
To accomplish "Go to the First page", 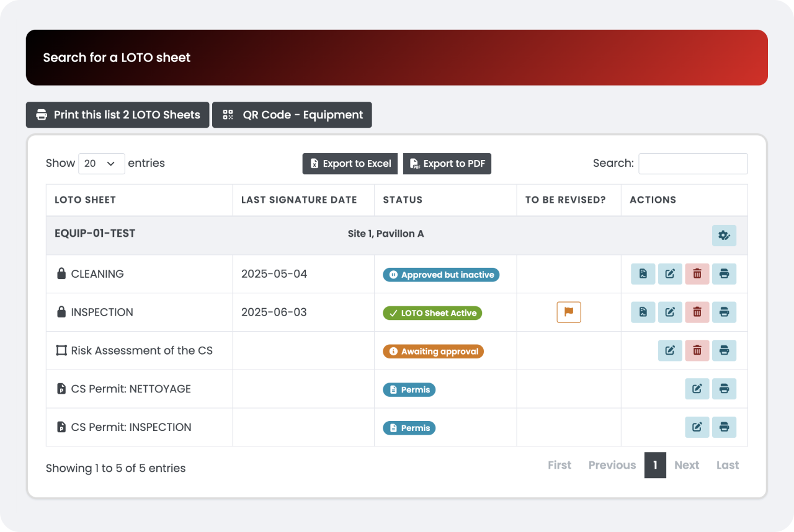I will tap(560, 465).
